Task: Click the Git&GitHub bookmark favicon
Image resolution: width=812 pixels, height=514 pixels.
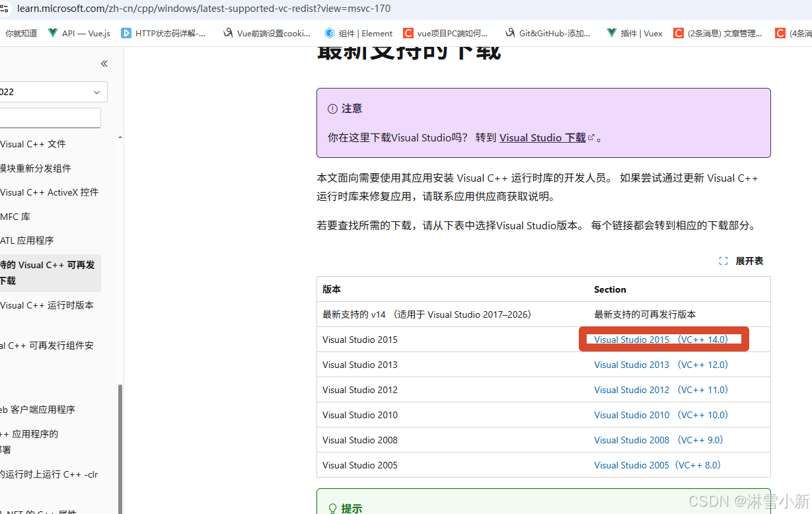Action: pyautogui.click(x=510, y=33)
